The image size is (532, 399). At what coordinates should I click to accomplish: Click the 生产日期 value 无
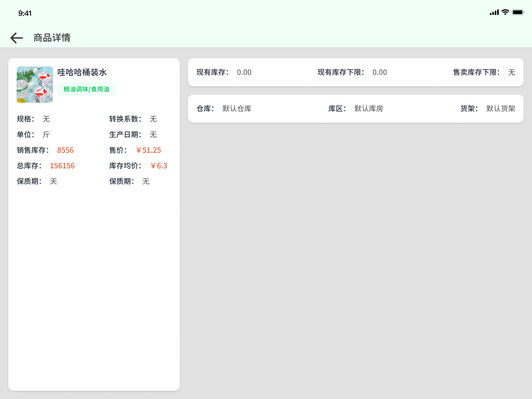pos(153,135)
